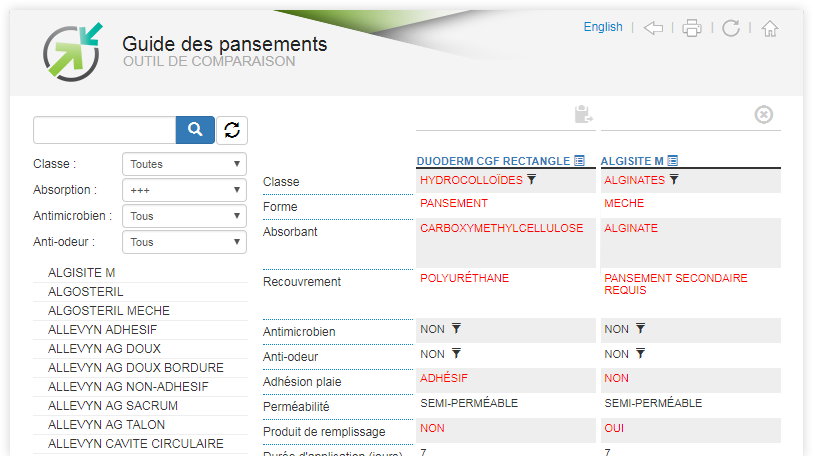Click HYDROCOLLOÏDES class value

(x=471, y=180)
